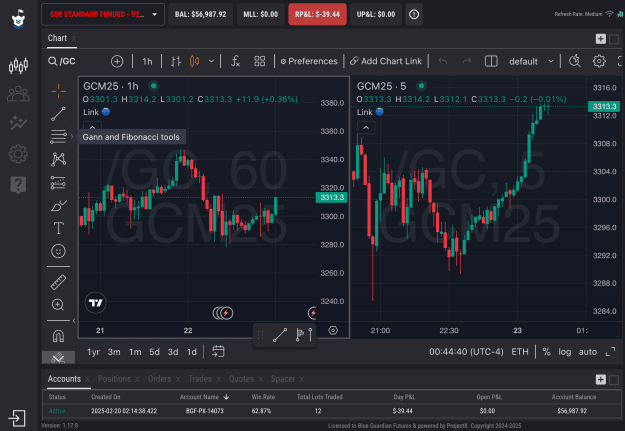Open the forecasting and measurement tools
The width and height of the screenshot is (625, 431).
click(x=59, y=183)
